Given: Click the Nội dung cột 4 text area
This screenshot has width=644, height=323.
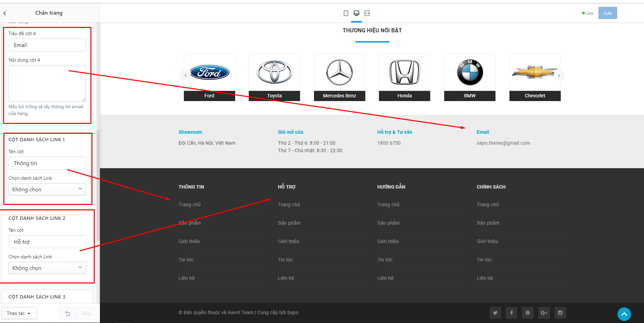Looking at the screenshot, I should [47, 83].
